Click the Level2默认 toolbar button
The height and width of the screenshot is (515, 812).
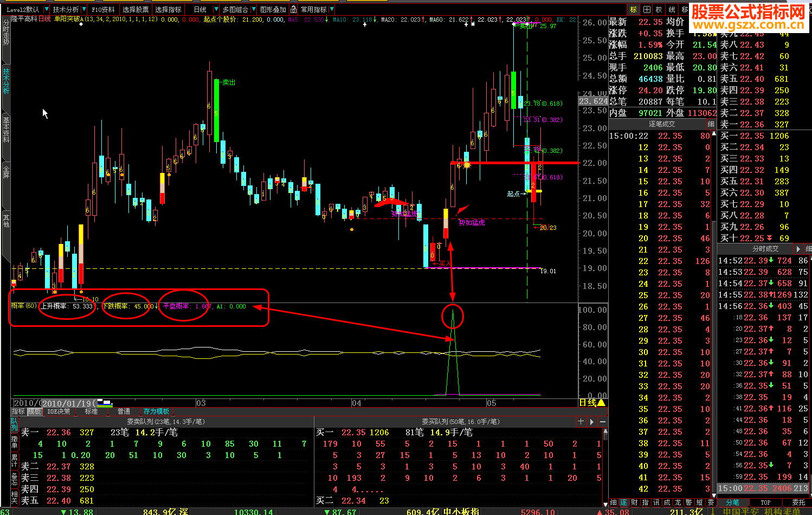(23, 9)
